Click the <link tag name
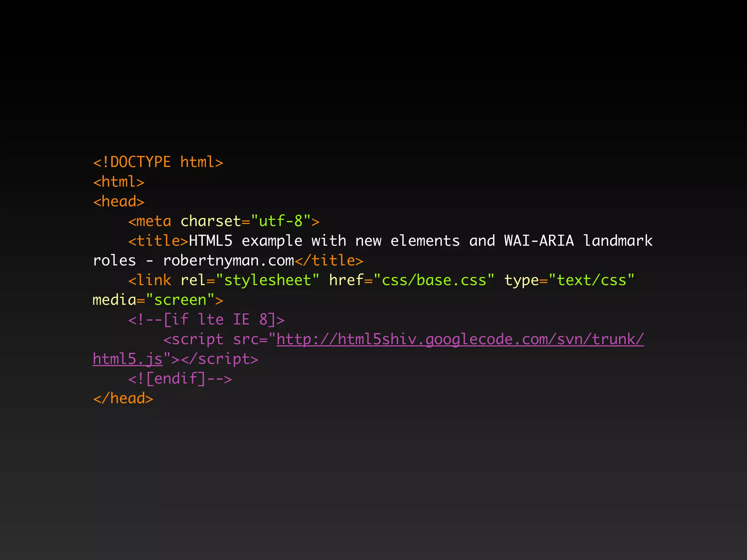 pyautogui.click(x=150, y=280)
